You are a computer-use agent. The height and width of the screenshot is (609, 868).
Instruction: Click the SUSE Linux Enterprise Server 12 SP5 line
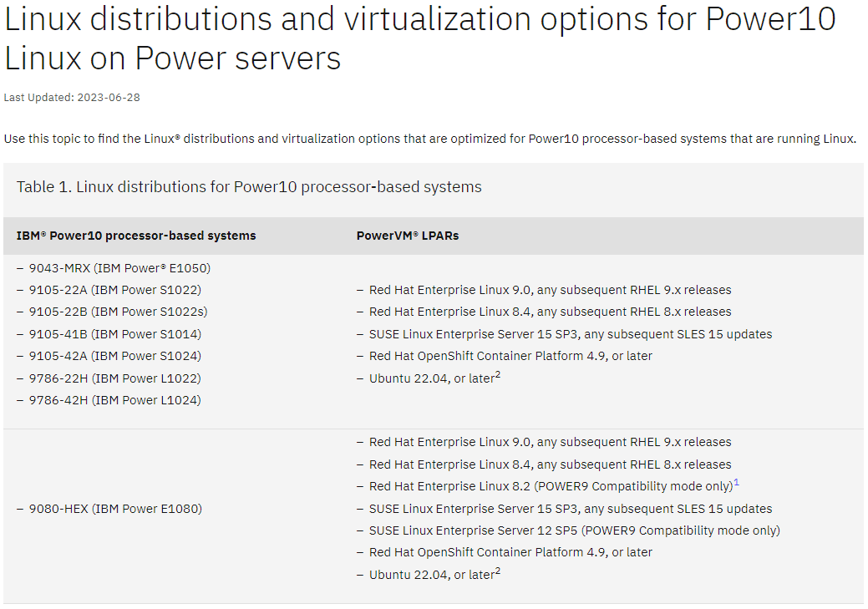[x=574, y=530]
